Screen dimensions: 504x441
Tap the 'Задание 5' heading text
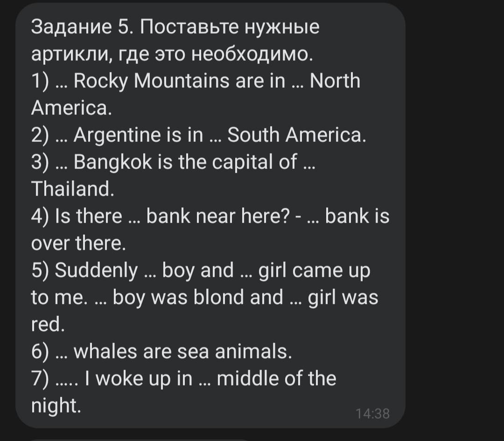(x=78, y=28)
